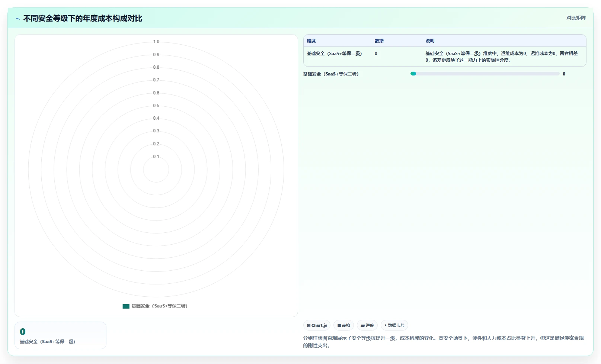Click the 0.5 radial axis label
The width and height of the screenshot is (601, 364).
156,106
